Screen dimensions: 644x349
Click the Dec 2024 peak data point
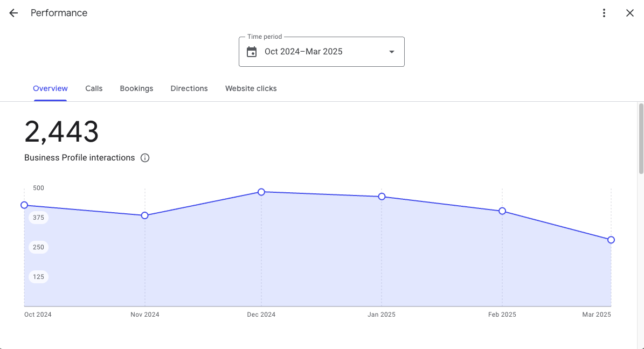click(x=261, y=192)
